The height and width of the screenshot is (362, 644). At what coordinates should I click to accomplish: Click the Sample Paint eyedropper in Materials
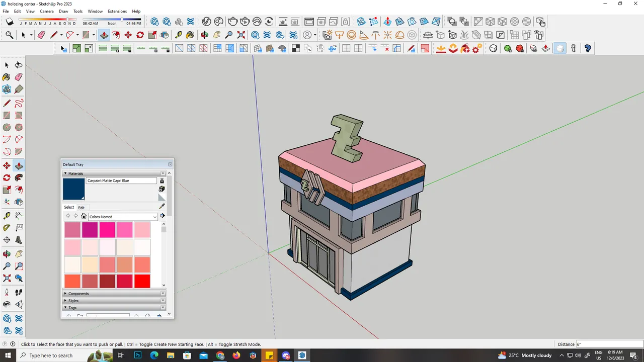[162, 206]
